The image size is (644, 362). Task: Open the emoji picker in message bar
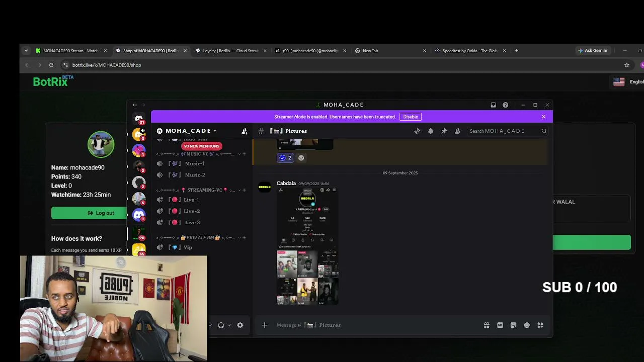527,325
